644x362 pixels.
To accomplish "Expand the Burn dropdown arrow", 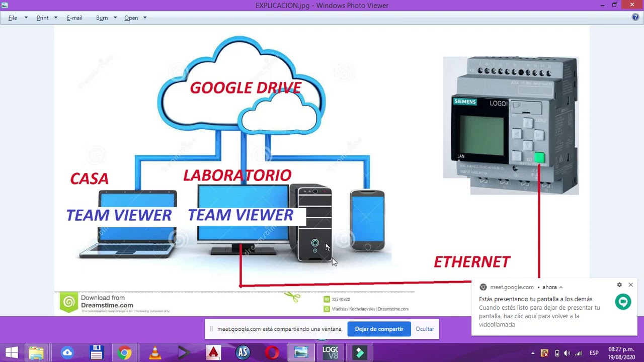I will pyautogui.click(x=115, y=18).
